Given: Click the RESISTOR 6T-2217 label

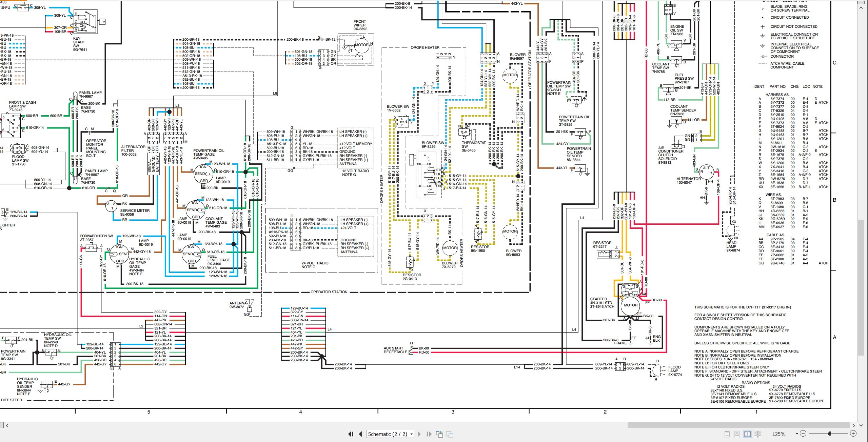Looking at the screenshot, I should [x=602, y=245].
